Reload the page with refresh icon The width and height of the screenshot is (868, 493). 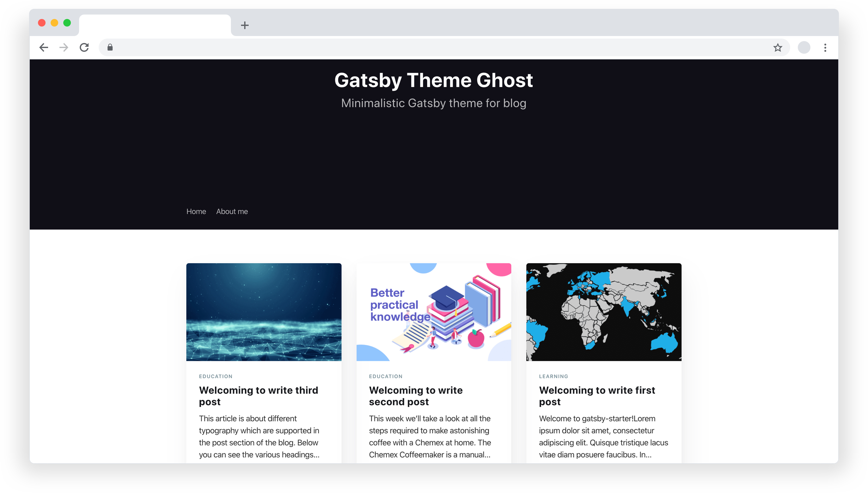84,47
